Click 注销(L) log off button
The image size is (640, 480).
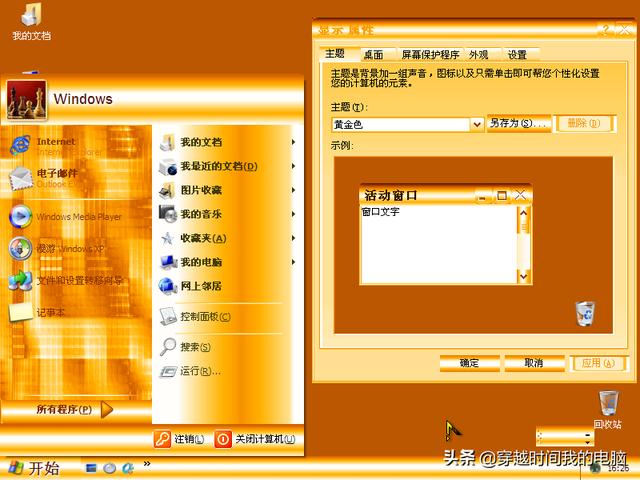179,439
